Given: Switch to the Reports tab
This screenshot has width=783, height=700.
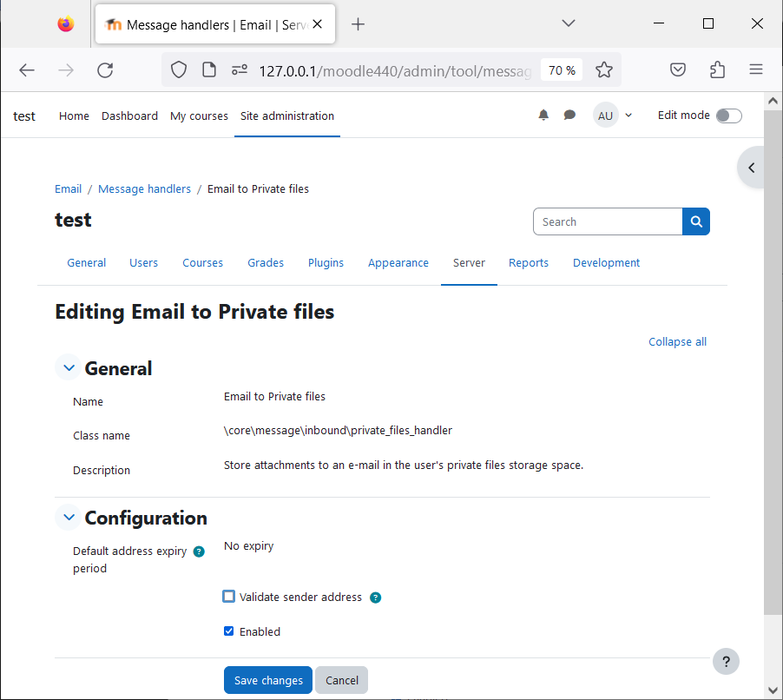Looking at the screenshot, I should coord(529,263).
